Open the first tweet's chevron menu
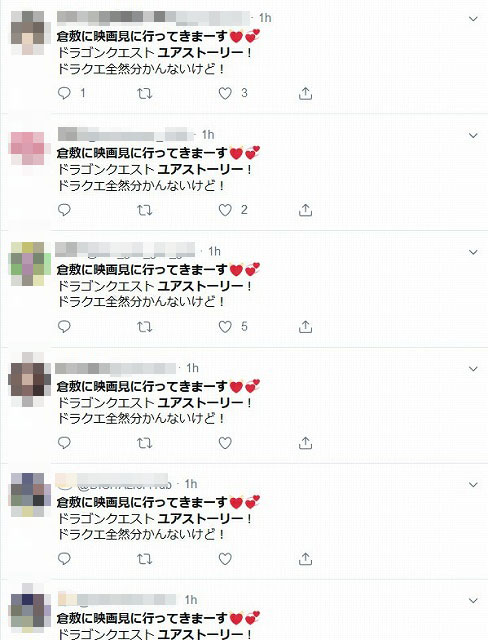 point(473,19)
